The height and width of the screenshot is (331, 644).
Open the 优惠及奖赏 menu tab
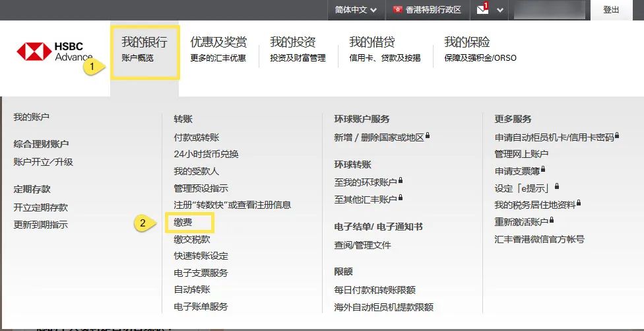point(218,48)
